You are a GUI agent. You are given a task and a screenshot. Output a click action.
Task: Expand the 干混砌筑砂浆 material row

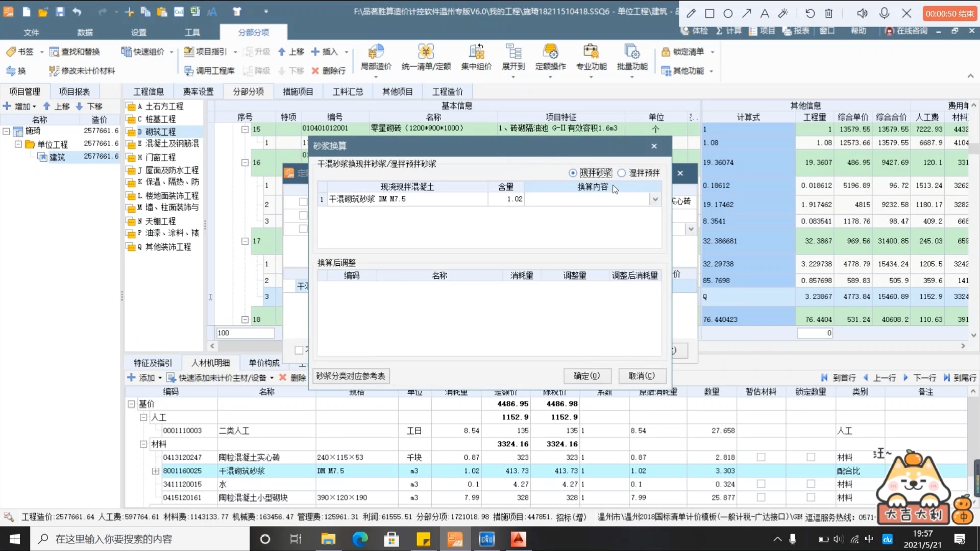tap(156, 470)
